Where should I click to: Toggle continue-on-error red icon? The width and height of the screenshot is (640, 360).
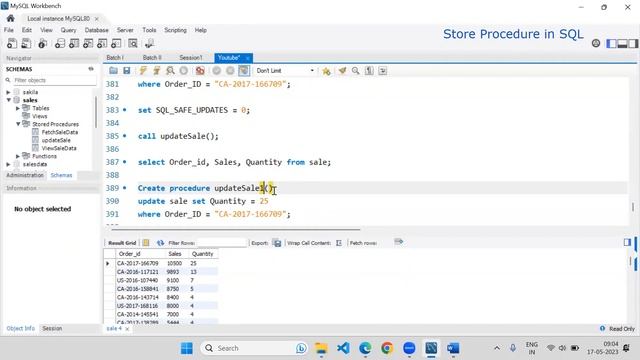tap(200, 71)
